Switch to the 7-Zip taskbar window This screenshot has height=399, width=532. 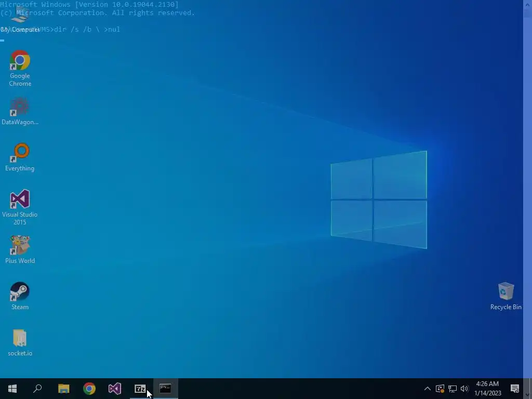pyautogui.click(x=140, y=389)
